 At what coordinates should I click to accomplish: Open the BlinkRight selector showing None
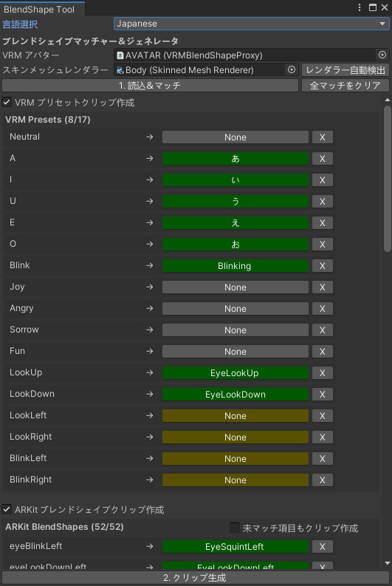coord(235,480)
